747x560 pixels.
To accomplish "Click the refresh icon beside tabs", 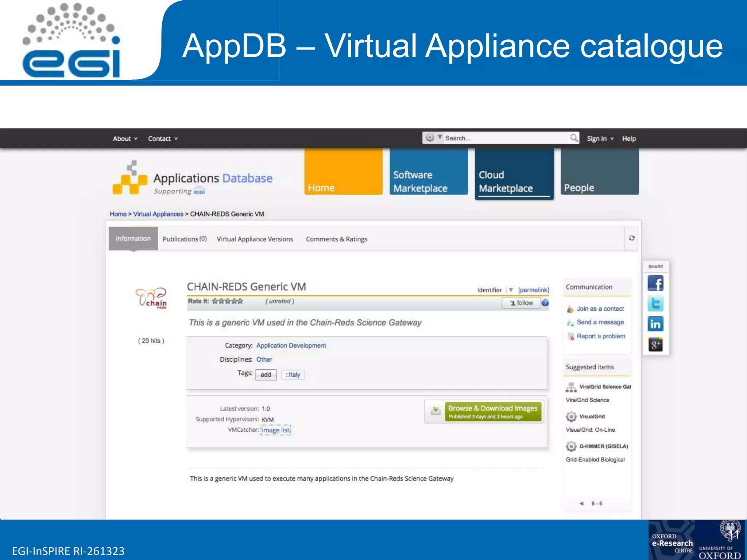I will pos(632,238).
